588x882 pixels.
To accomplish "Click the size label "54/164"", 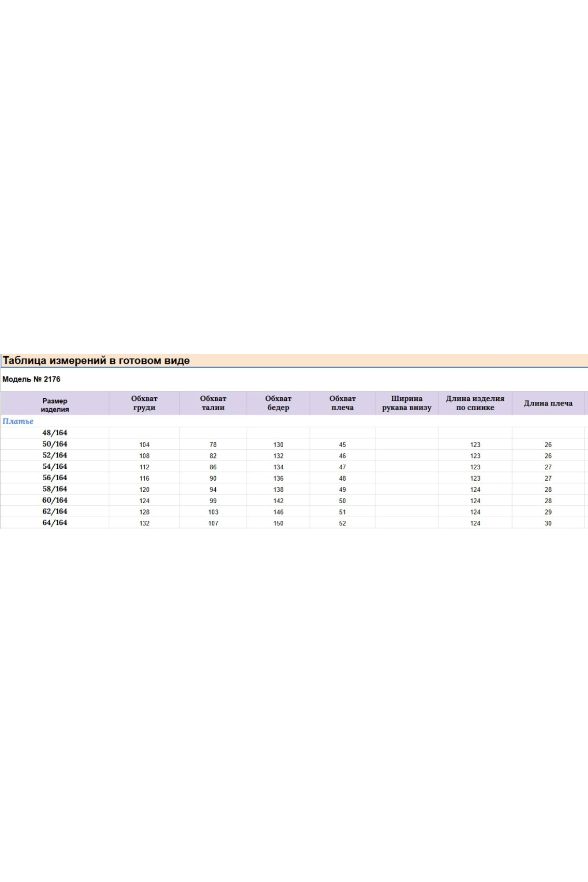I will [55, 467].
